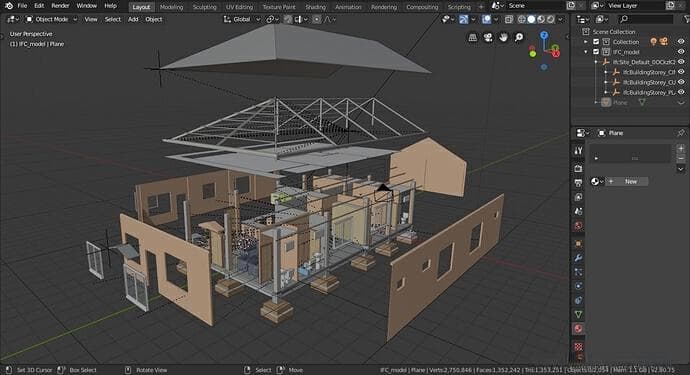Hide IfcSite_Default via its eye icon

[x=681, y=62]
